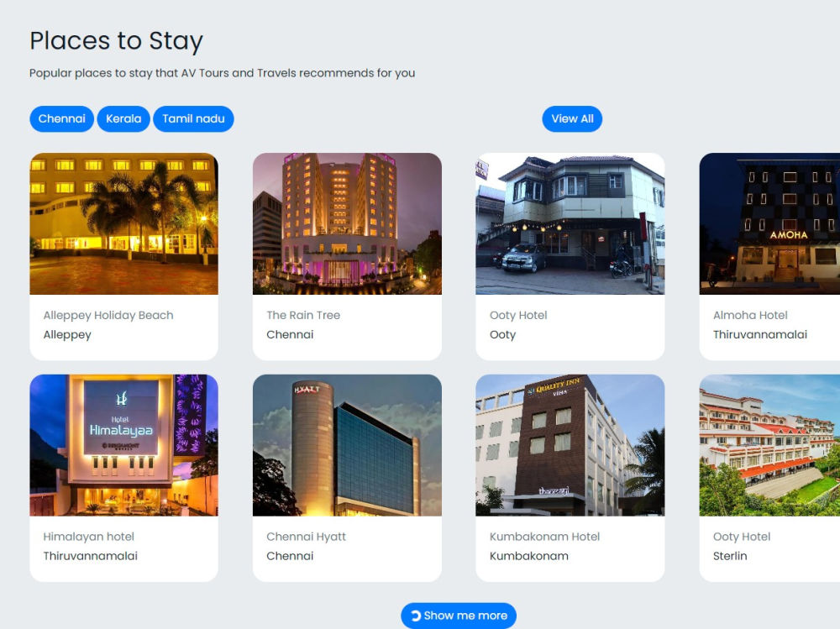Screen dimensions: 840x629
Task: Open the Alleppey Holiday Beach photo
Action: click(x=123, y=223)
